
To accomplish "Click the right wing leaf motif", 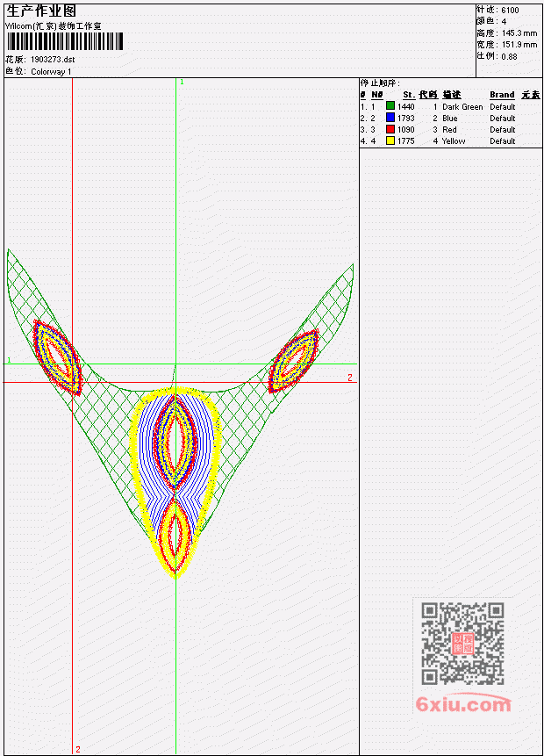I will (293, 361).
